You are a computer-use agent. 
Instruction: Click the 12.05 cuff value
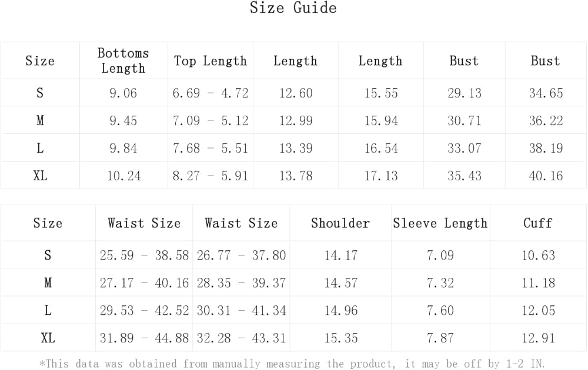click(539, 311)
